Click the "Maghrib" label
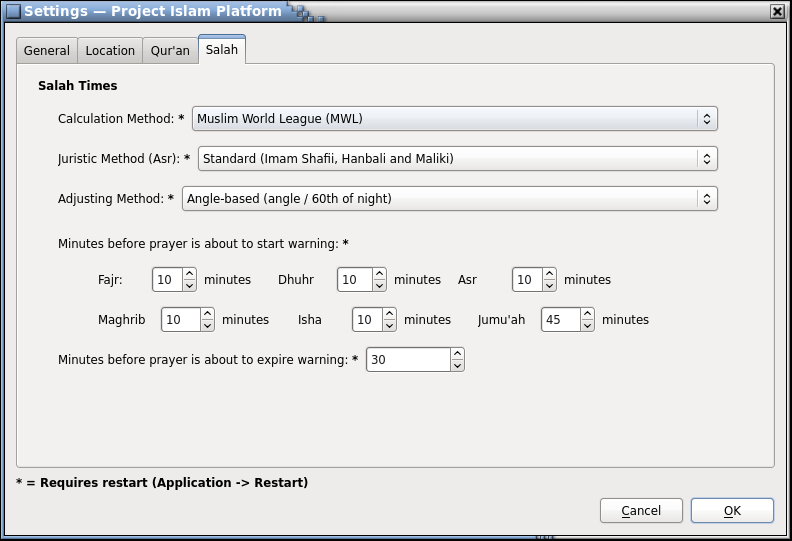 122,320
